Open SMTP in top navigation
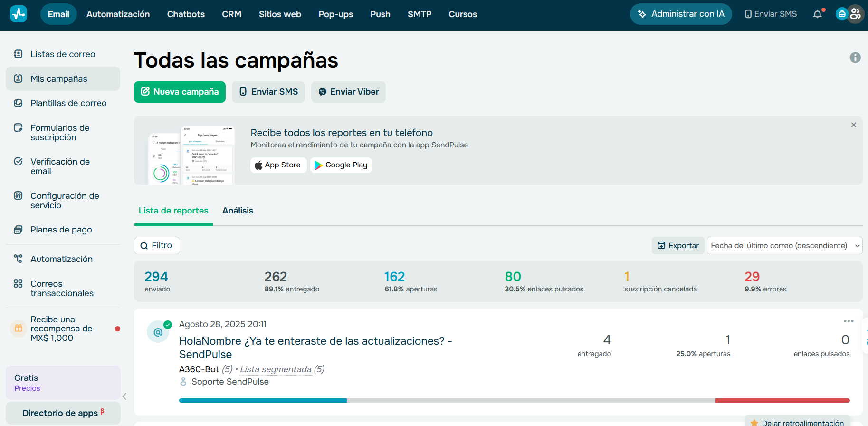This screenshot has width=868, height=426. coord(420,14)
